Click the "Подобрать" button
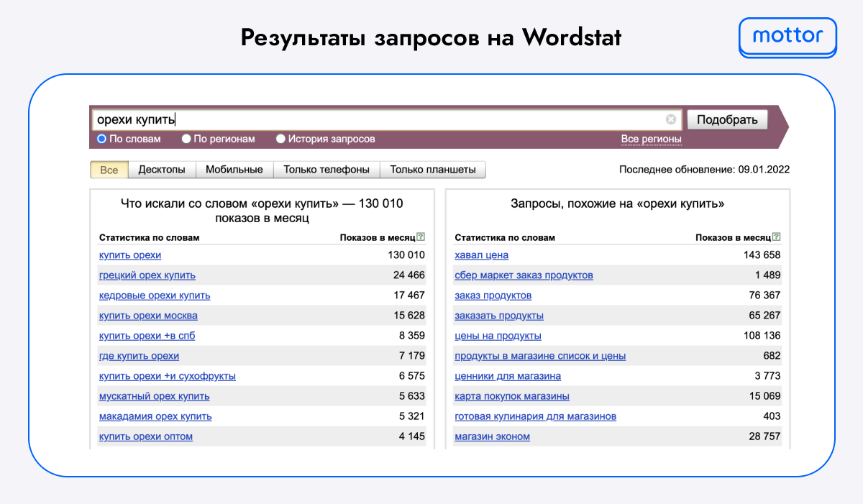This screenshot has height=504, width=863. click(x=727, y=119)
